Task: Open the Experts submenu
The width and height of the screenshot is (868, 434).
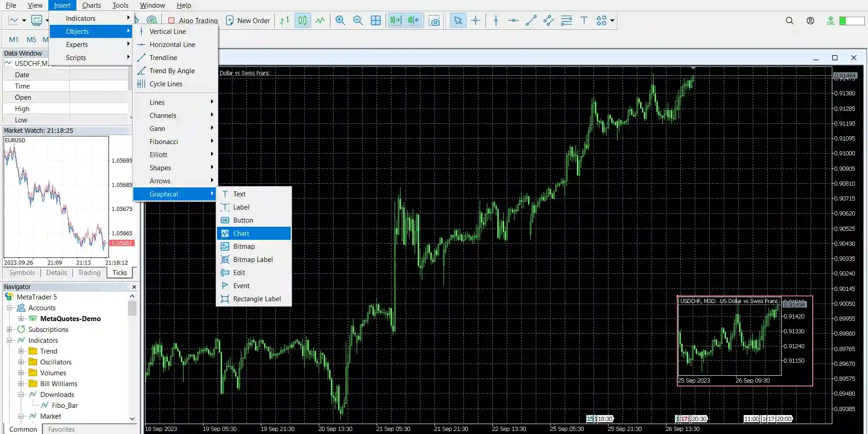Action: pyautogui.click(x=90, y=45)
